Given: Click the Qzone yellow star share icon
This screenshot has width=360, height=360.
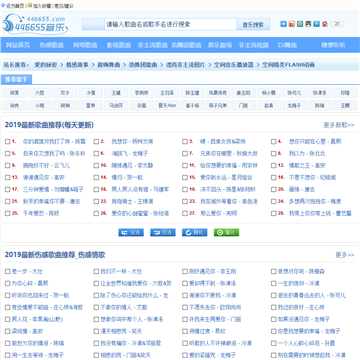Looking at the screenshot, I should point(300,24).
